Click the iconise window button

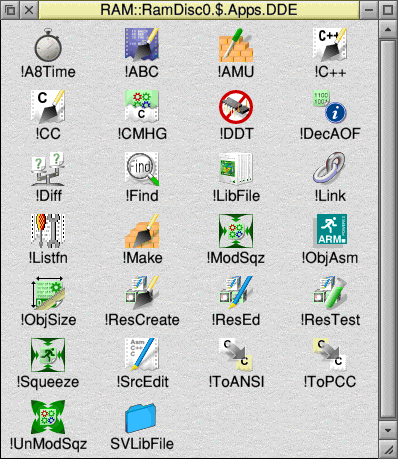click(369, 10)
